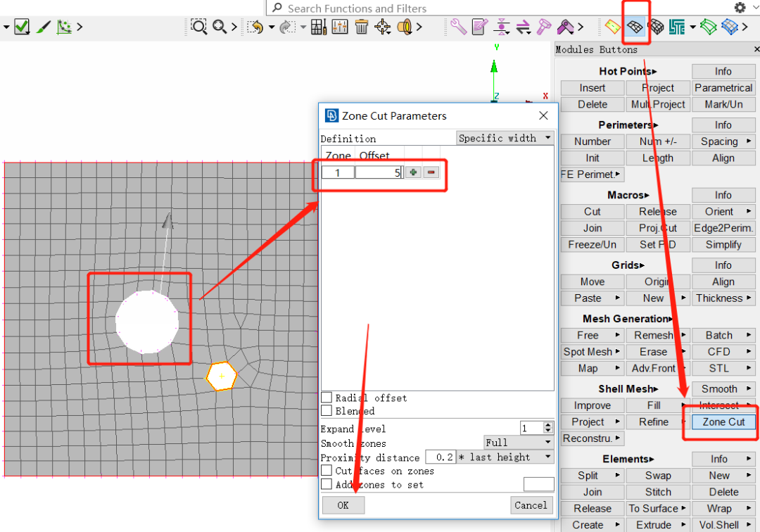Click the green wireframe surface icon

click(708, 27)
